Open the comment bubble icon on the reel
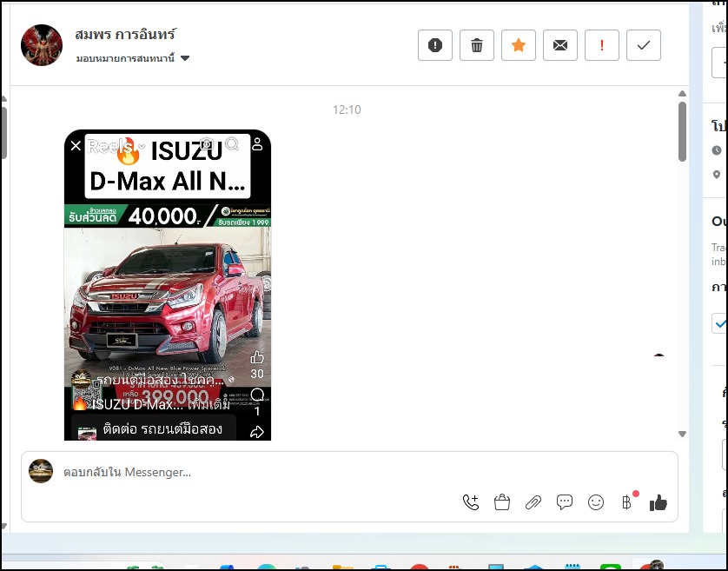The width and height of the screenshot is (728, 571). click(257, 395)
